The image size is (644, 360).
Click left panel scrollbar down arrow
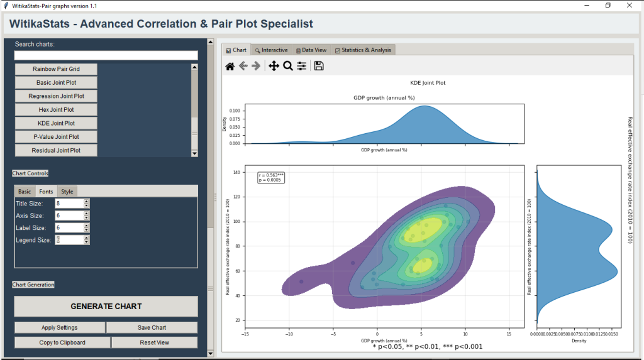point(210,354)
